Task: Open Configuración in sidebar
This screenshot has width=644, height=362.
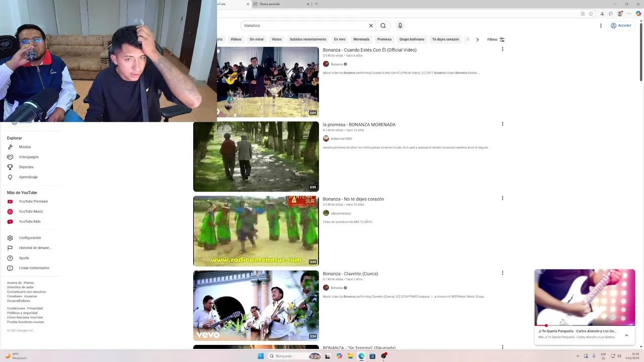Action: click(x=30, y=238)
